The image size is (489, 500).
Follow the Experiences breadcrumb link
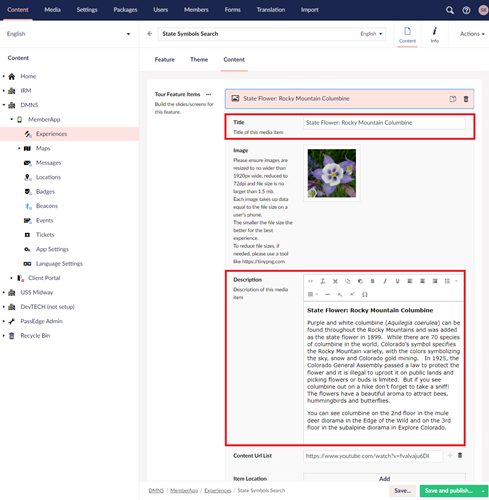click(x=218, y=490)
